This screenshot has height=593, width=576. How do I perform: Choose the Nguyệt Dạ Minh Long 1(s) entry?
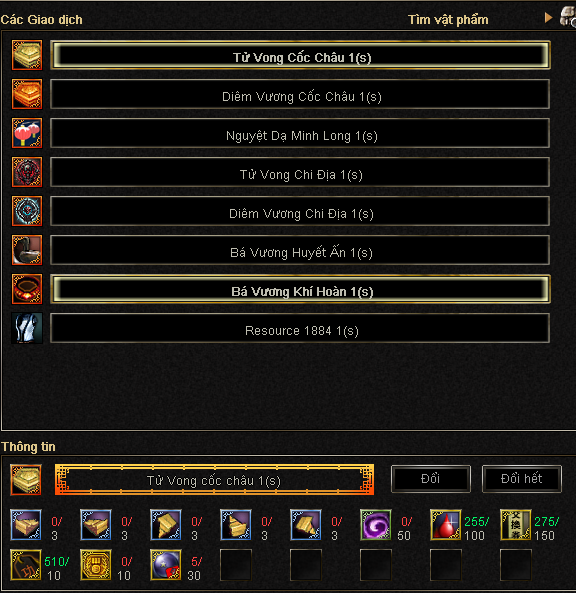(300, 133)
